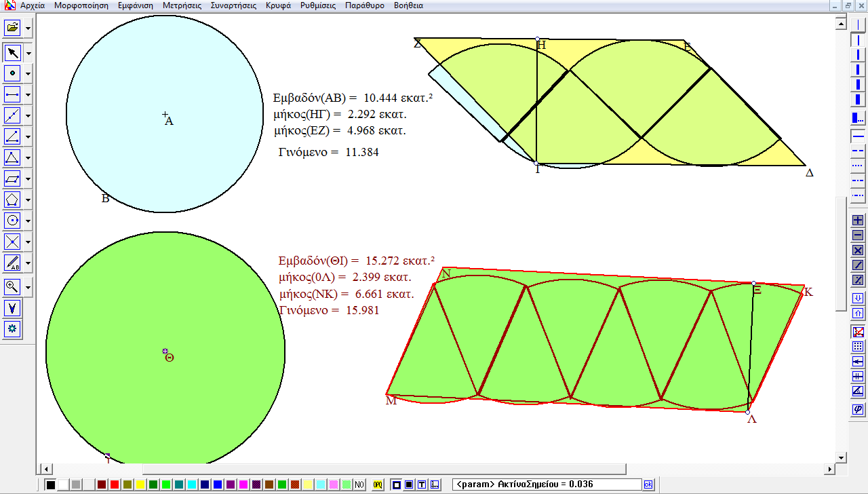Click the yellow OPQ button

(378, 484)
